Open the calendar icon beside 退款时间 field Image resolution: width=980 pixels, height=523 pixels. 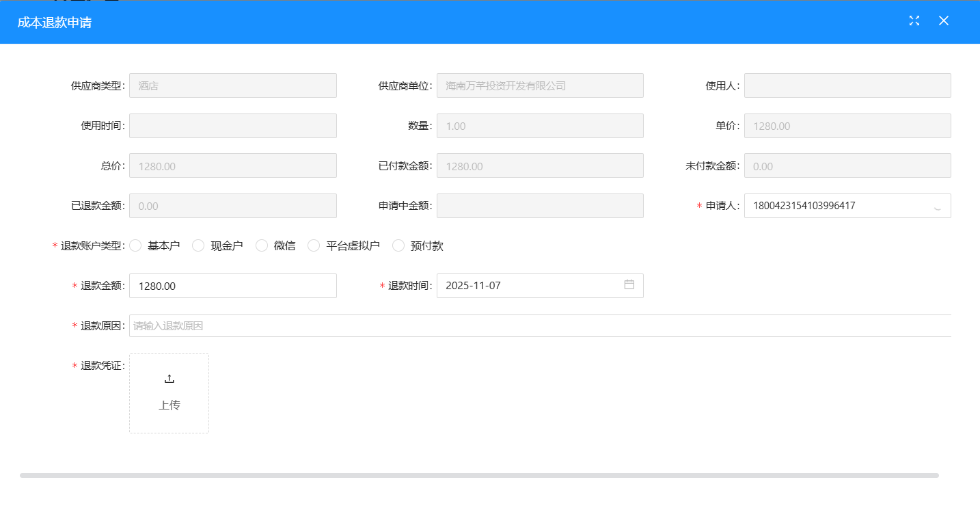(x=629, y=285)
